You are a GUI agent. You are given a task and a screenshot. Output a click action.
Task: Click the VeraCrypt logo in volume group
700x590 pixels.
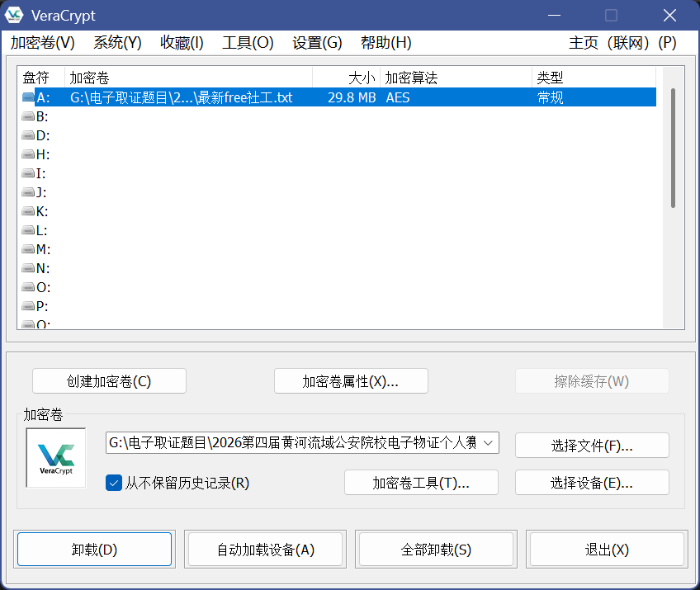[x=56, y=458]
